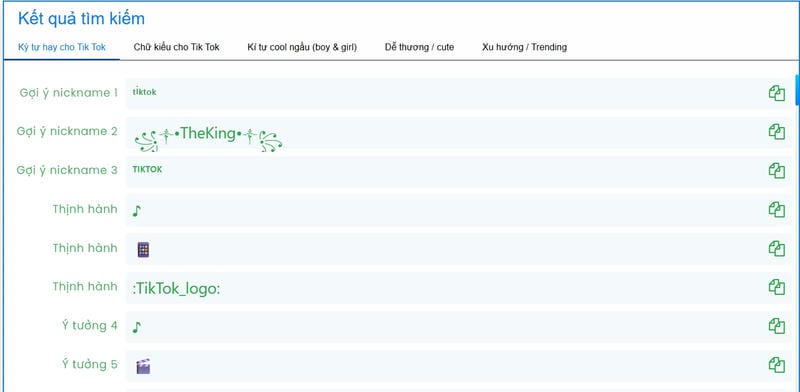Copy the Ý tưởng 5 result

[777, 364]
